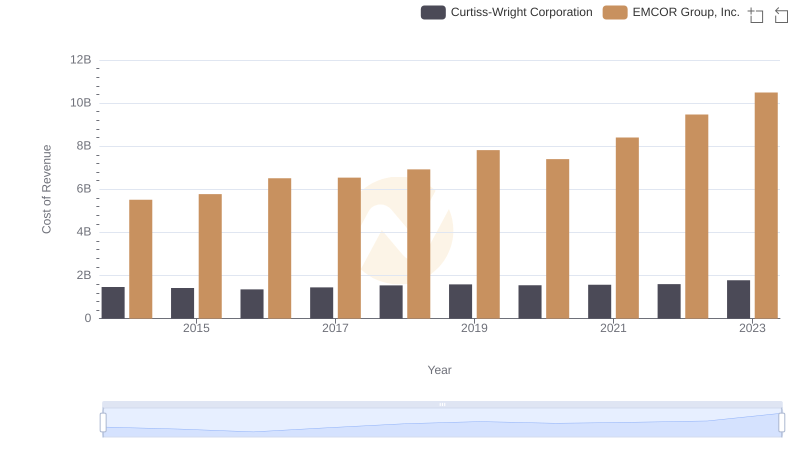Select the EMCOR bar for 2021
The width and height of the screenshot is (800, 461).
click(627, 228)
